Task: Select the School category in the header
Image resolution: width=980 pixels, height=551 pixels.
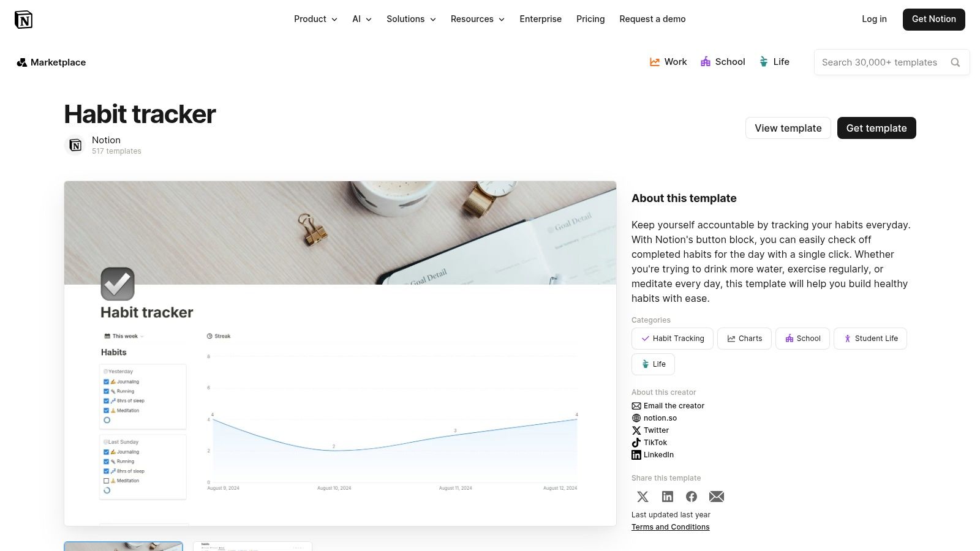Action: click(723, 62)
